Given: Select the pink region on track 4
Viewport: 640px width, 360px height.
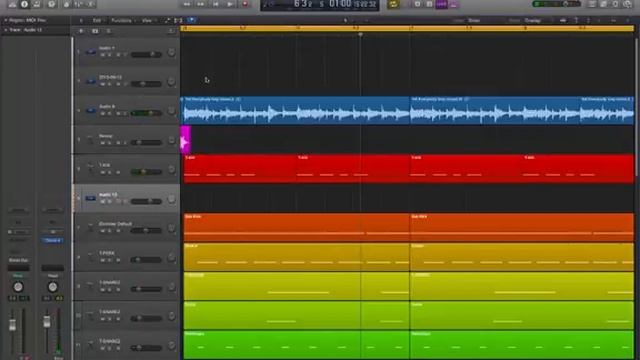Looking at the screenshot, I should [x=185, y=140].
